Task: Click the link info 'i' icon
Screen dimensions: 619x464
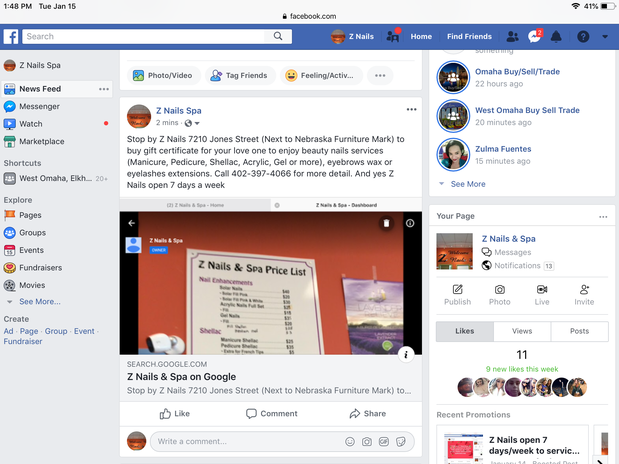Action: tap(406, 355)
